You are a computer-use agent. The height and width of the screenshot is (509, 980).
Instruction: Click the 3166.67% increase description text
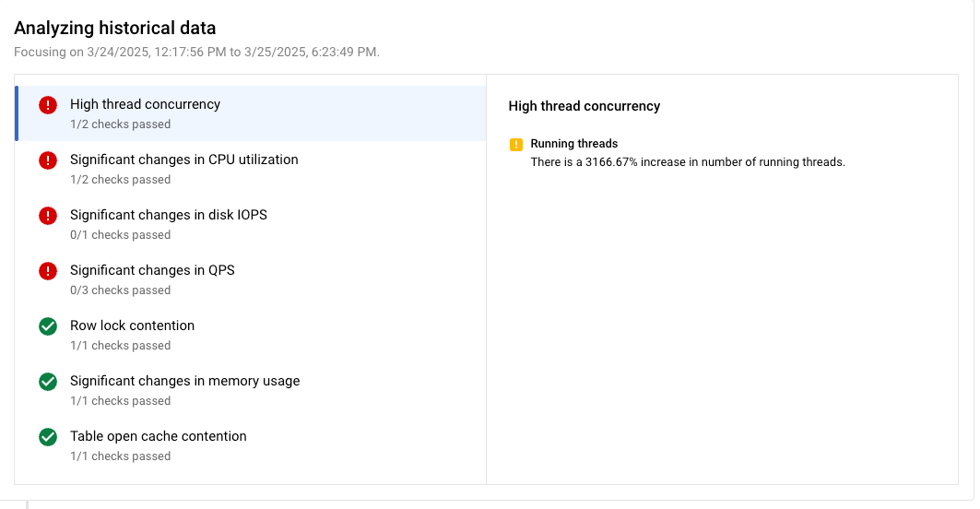point(687,162)
